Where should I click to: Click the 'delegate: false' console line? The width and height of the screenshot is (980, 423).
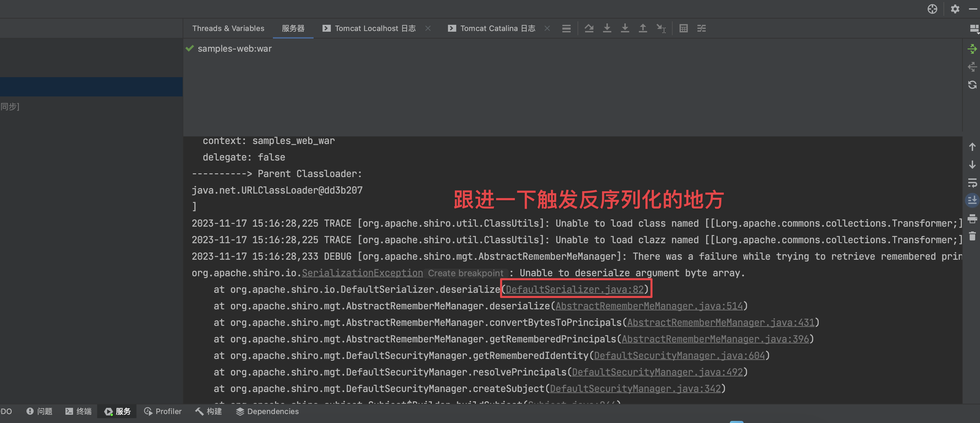(x=244, y=157)
